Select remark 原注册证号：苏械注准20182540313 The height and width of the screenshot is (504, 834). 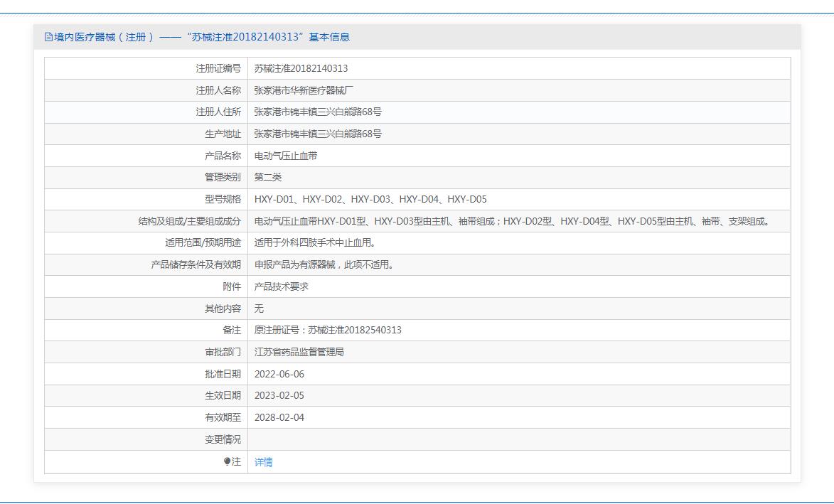point(328,330)
